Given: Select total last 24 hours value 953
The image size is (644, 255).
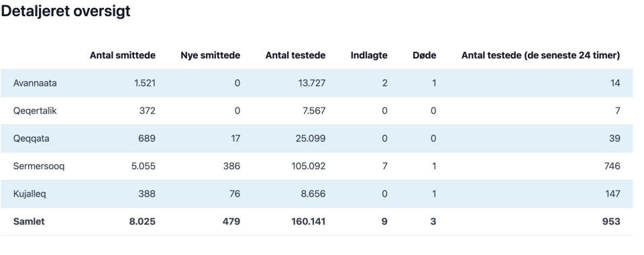Looking at the screenshot, I should 612,221.
